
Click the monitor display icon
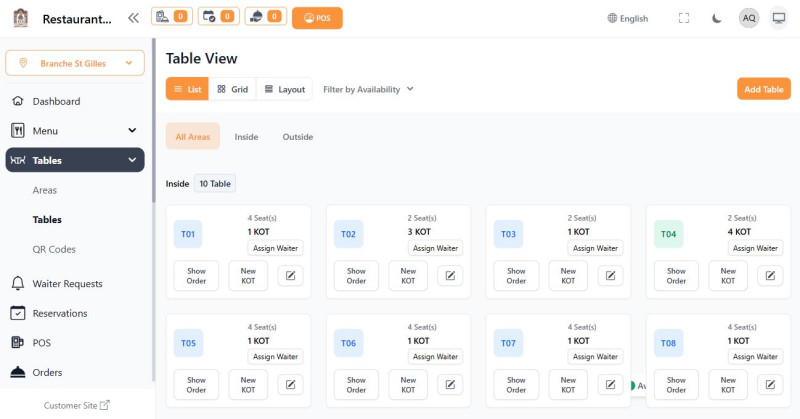(779, 18)
